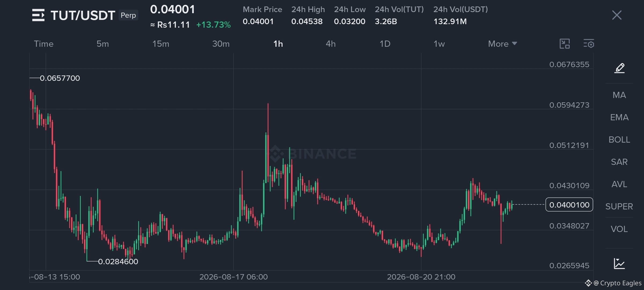
Task: Tap the 0.0676355 price axis label
Action: pyautogui.click(x=569, y=64)
